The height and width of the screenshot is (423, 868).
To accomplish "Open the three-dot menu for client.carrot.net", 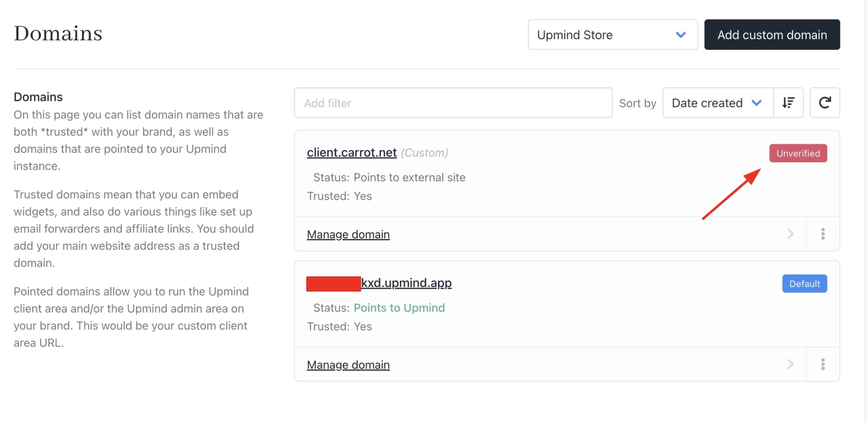I will 823,234.
